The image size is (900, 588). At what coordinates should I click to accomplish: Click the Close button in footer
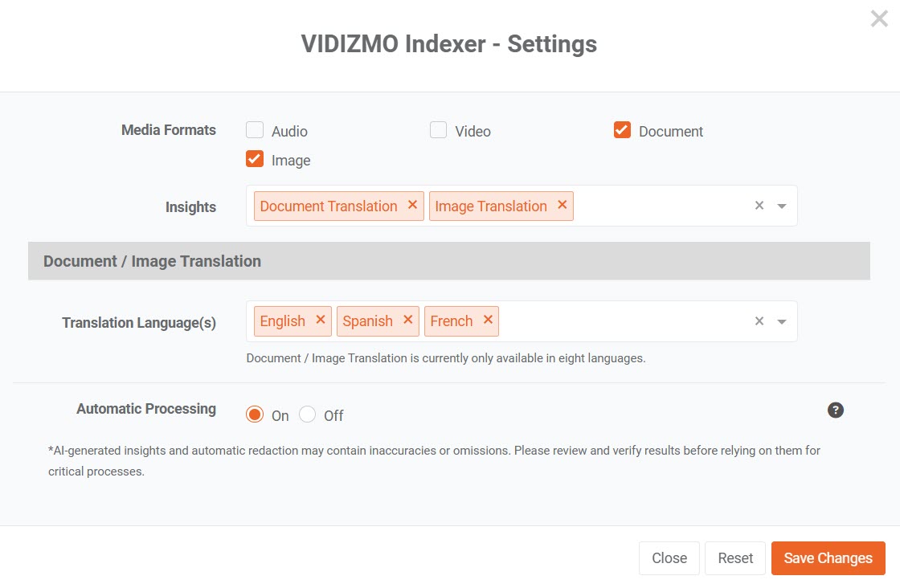click(669, 558)
